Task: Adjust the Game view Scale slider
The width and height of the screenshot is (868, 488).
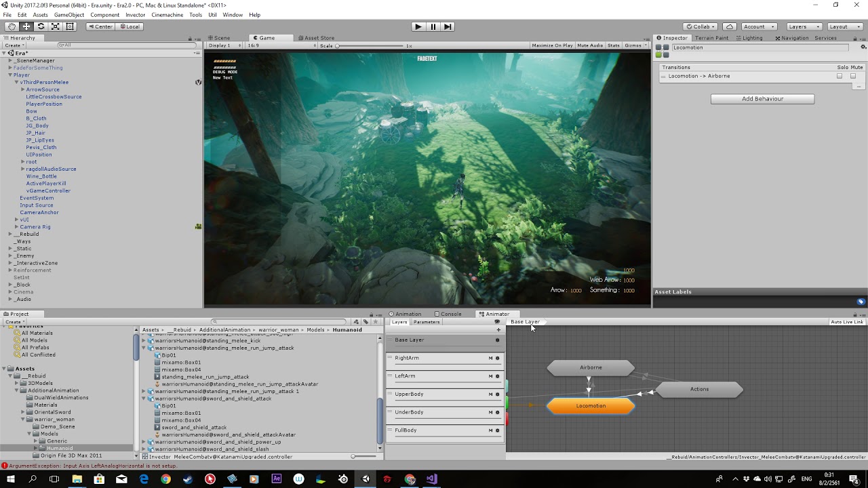Action: pos(370,45)
